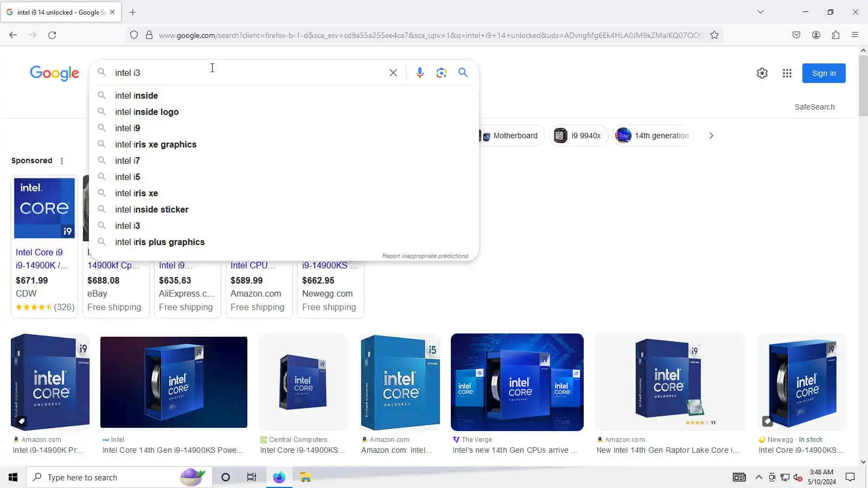Open Google Lens image search
The height and width of the screenshot is (488, 868).
click(442, 73)
